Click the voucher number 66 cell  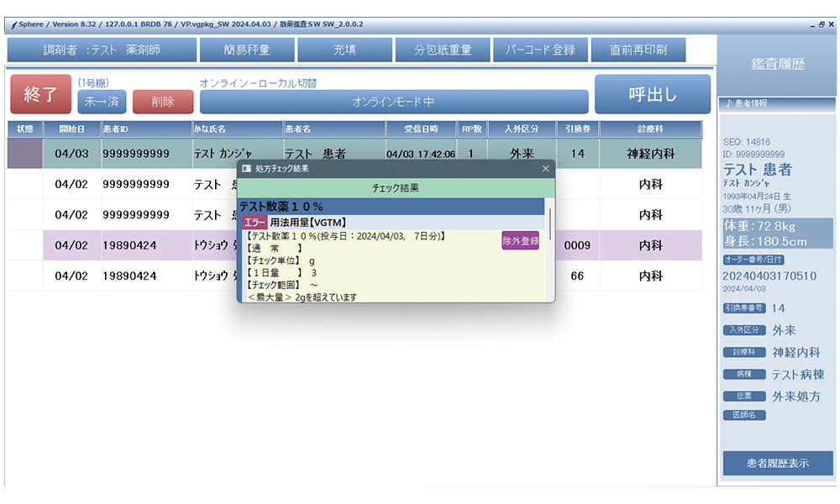[x=578, y=276]
